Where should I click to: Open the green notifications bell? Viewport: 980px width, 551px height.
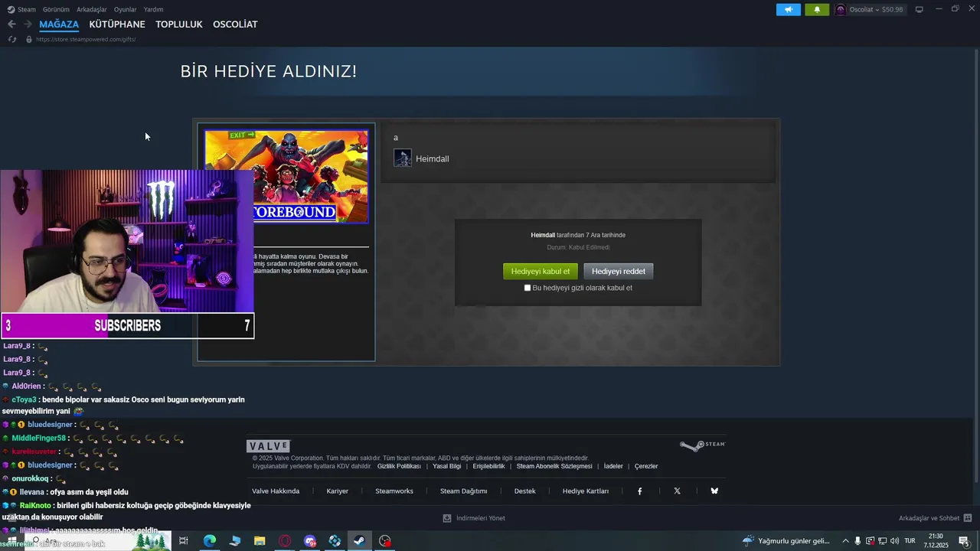[x=817, y=10]
